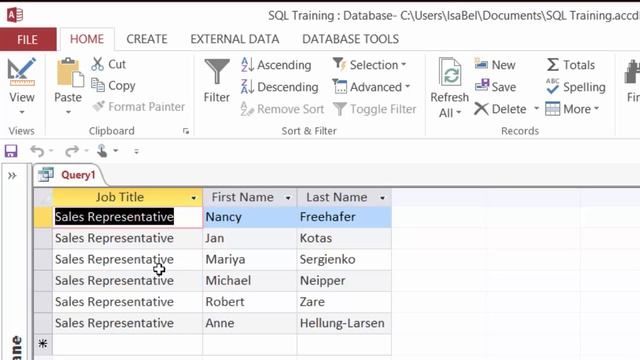Image resolution: width=640 pixels, height=360 pixels.
Task: Open the Advanced filter options dropdown
Action: click(x=371, y=87)
